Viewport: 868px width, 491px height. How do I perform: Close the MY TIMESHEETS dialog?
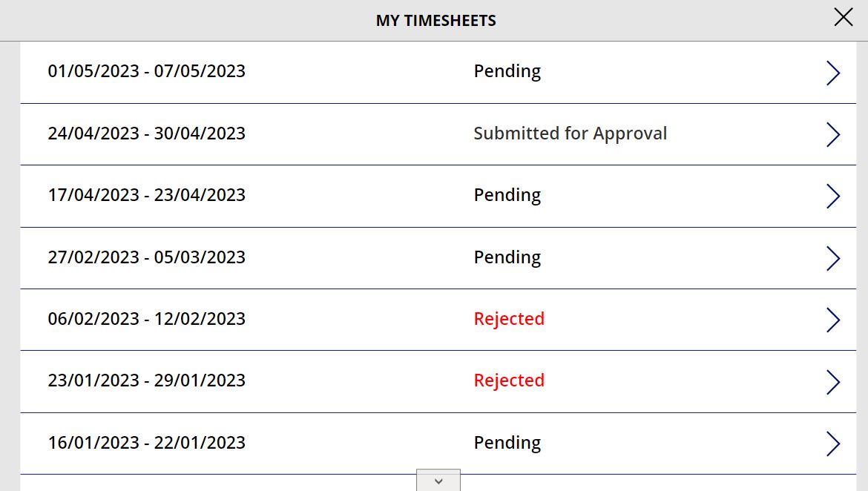click(x=843, y=16)
